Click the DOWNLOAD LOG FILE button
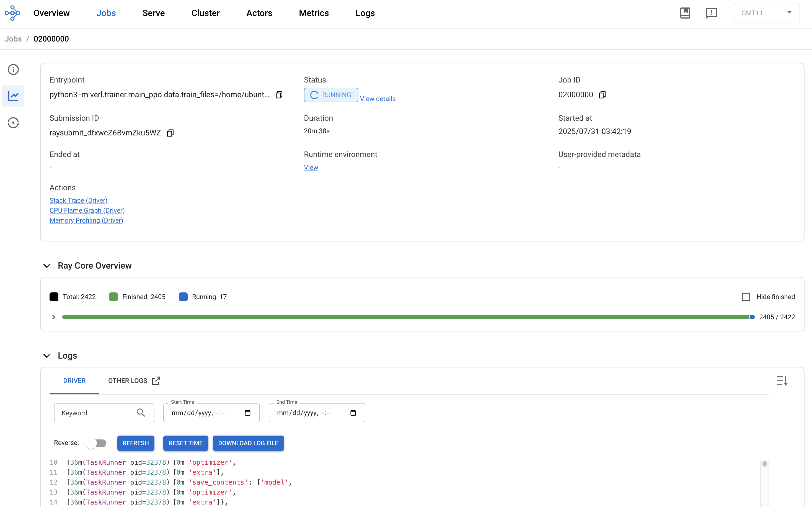The image size is (812, 507). (248, 443)
